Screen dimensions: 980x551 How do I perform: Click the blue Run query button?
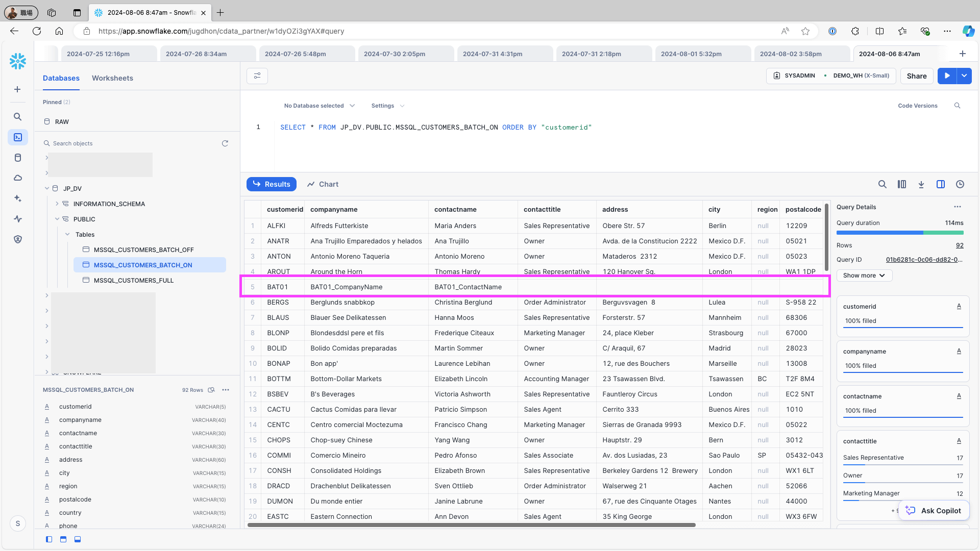(x=947, y=76)
